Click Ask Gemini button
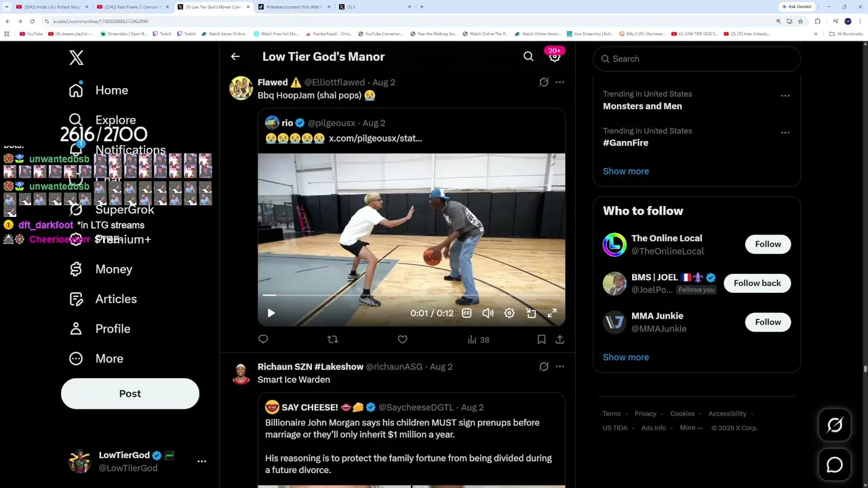 point(797,7)
